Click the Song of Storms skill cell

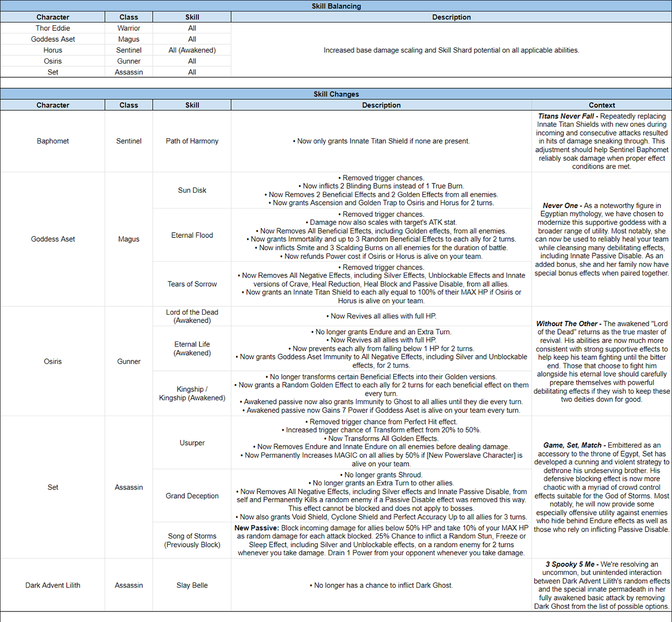(192, 540)
